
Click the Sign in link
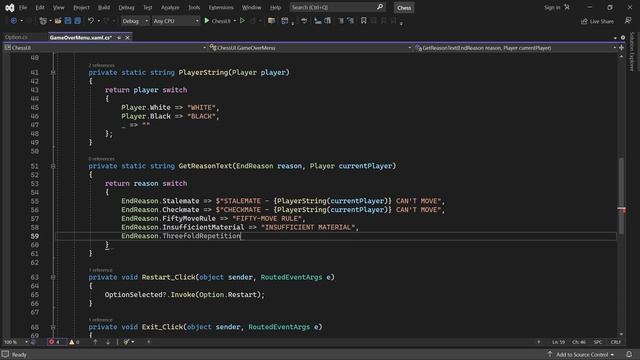552,7
